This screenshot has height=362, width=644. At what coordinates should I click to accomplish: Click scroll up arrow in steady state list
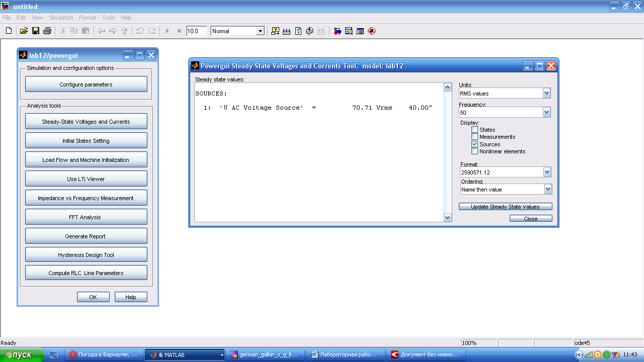pos(448,87)
